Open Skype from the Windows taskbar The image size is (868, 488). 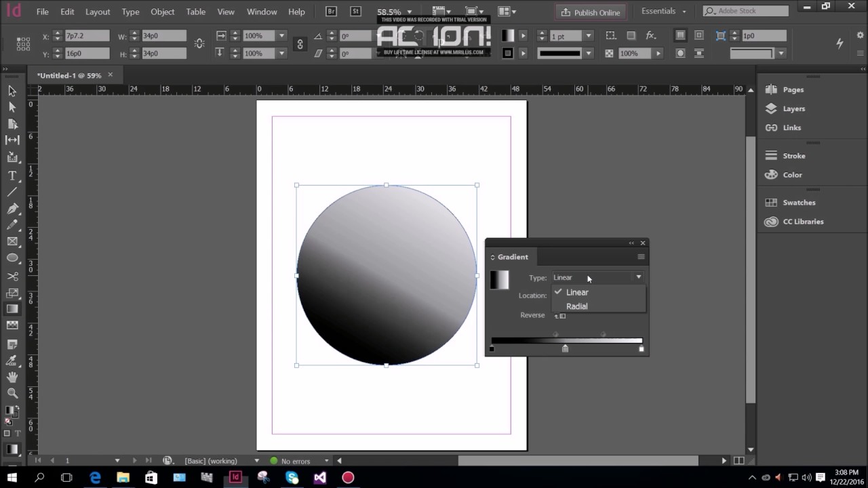[x=292, y=477]
